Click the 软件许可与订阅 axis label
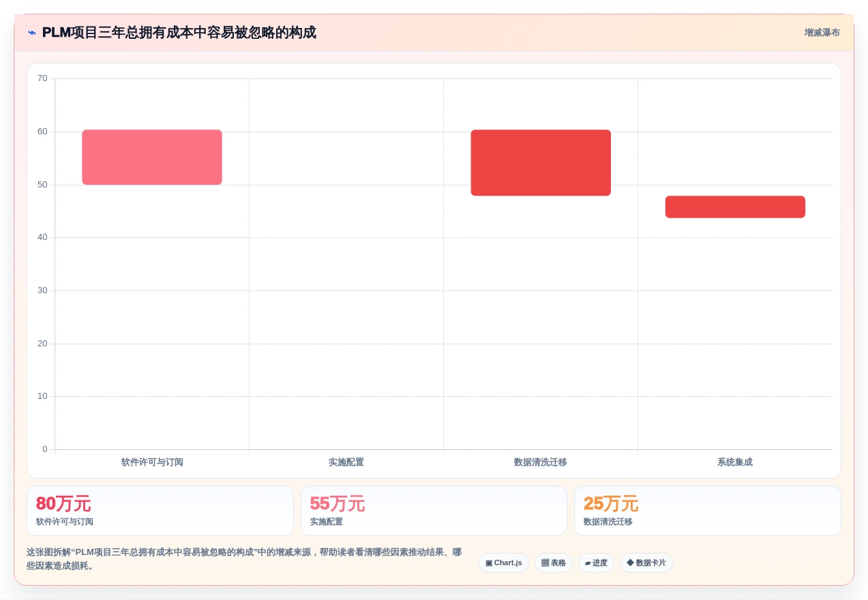868x600 pixels. point(152,462)
